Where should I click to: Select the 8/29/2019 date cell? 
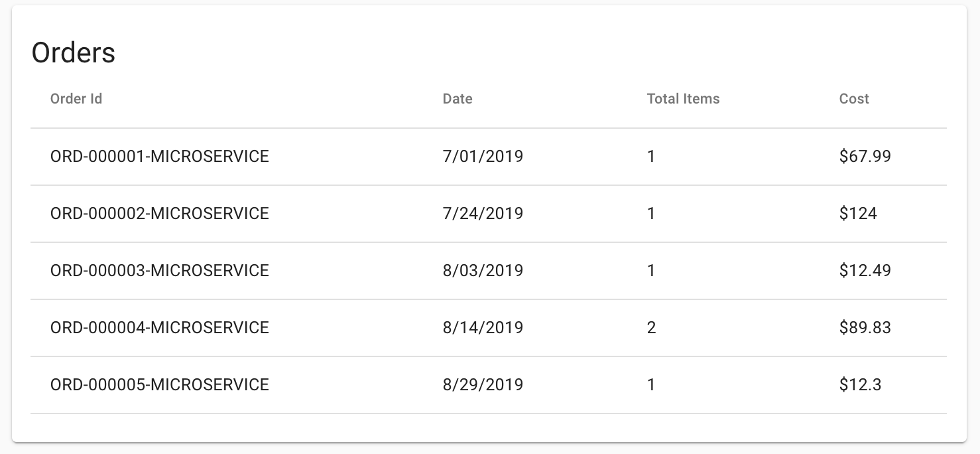[x=483, y=385]
